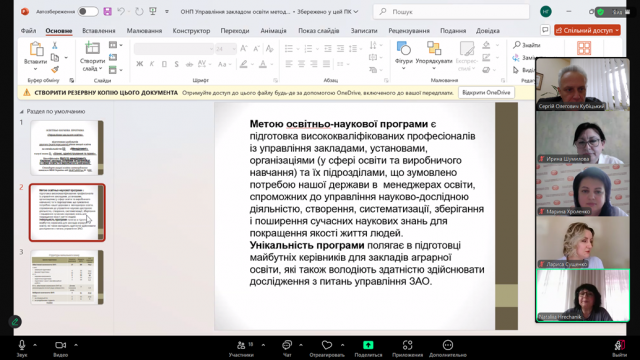Select slide 3 thumbnail
Screen dimensions: 640x360
[x=67, y=277]
